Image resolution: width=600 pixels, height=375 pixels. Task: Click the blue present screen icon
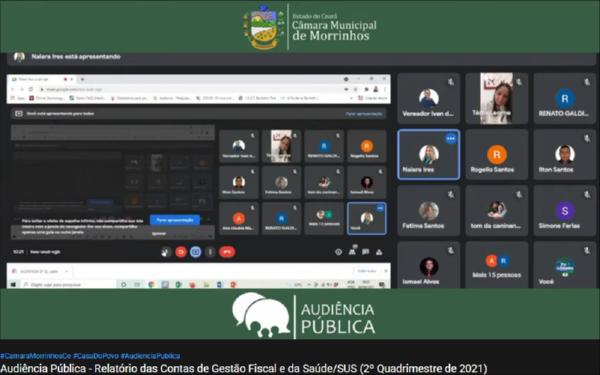[196, 252]
